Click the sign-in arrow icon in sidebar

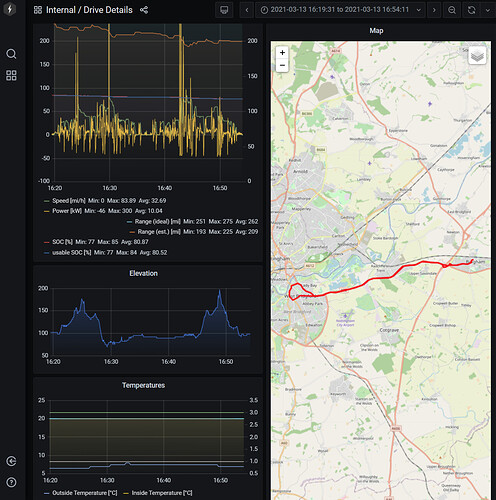11,461
